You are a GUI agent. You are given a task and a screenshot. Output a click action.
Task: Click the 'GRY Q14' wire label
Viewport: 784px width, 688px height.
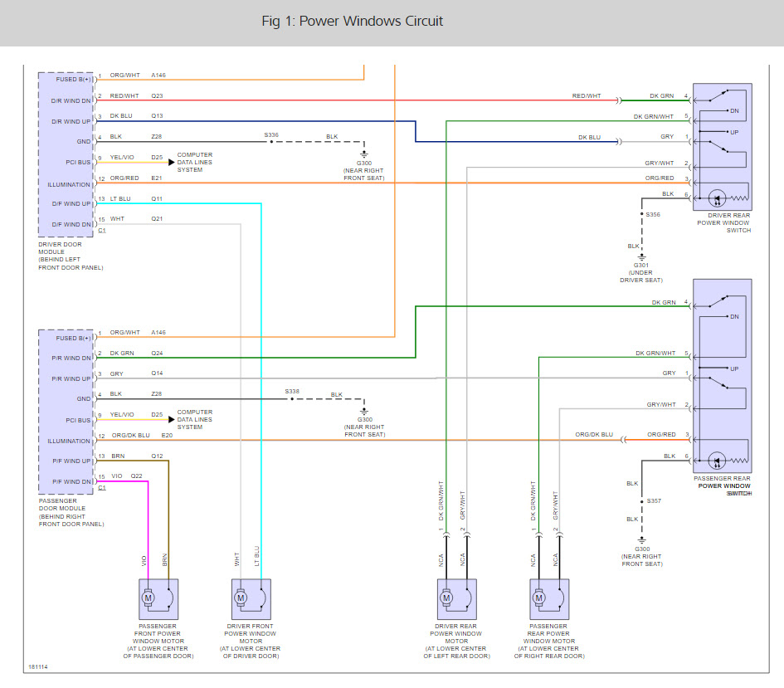pos(136,373)
